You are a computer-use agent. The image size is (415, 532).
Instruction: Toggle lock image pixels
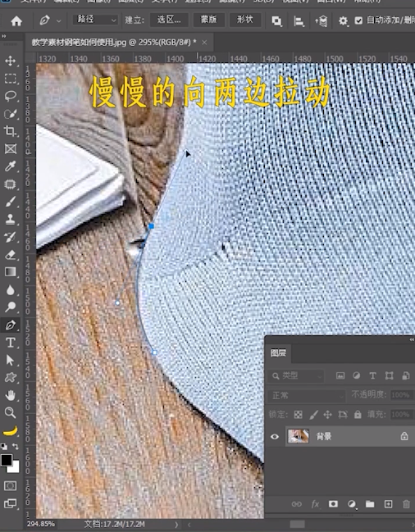click(313, 414)
